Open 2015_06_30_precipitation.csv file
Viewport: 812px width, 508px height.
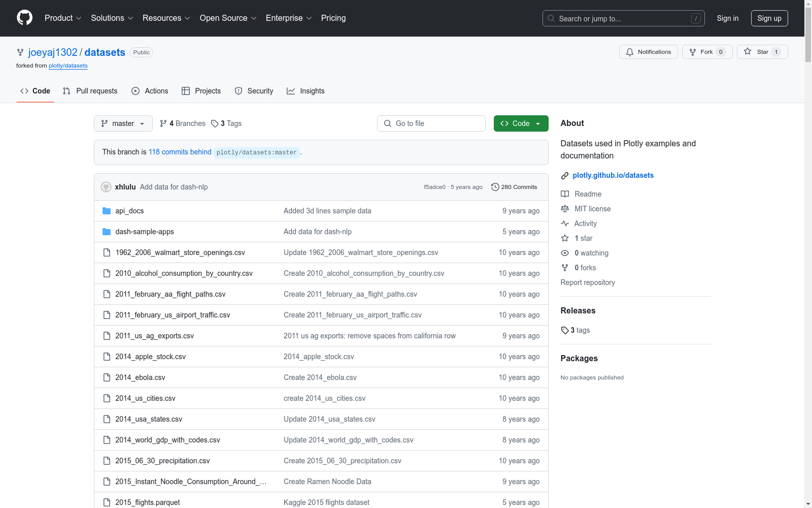click(x=162, y=461)
